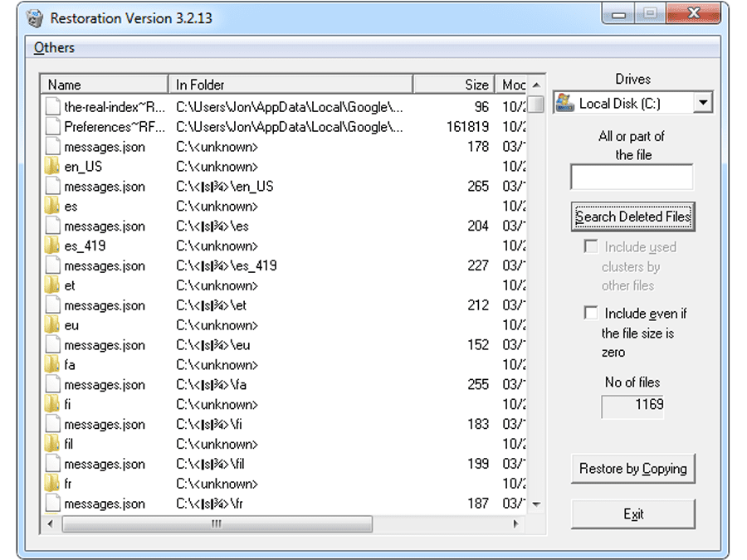The height and width of the screenshot is (560, 747).
Task: Select the fr folder icon
Action: (x=52, y=484)
